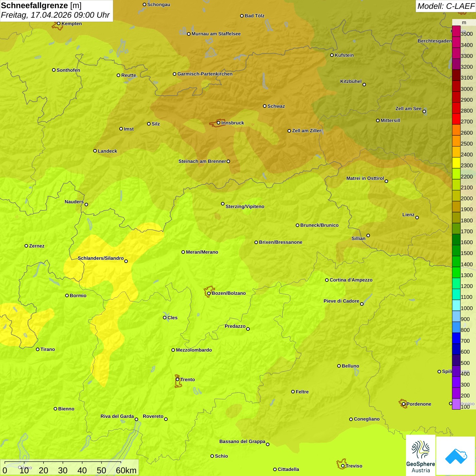Click the blue cloud app logo
Viewport: 476px width, 476px height.
456,456
